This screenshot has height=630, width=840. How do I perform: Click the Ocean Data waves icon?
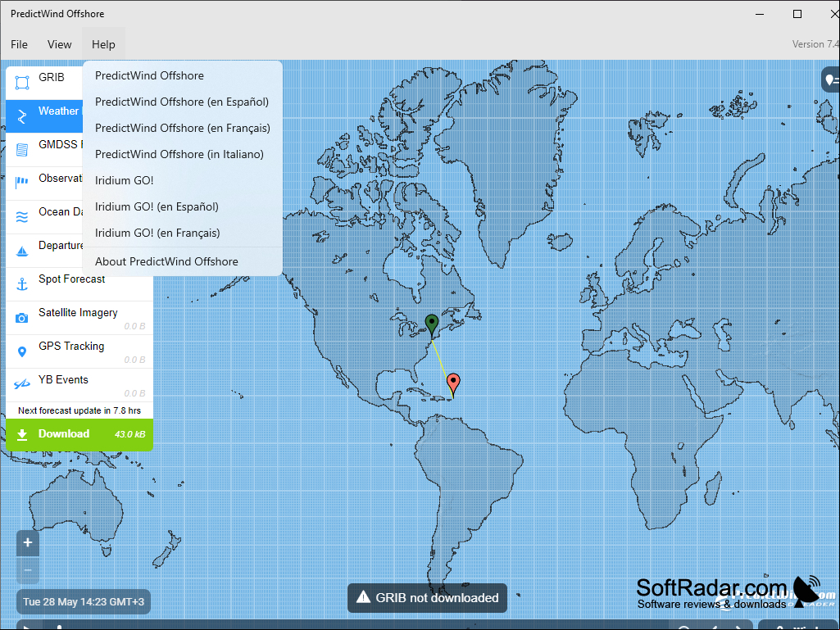tap(22, 217)
